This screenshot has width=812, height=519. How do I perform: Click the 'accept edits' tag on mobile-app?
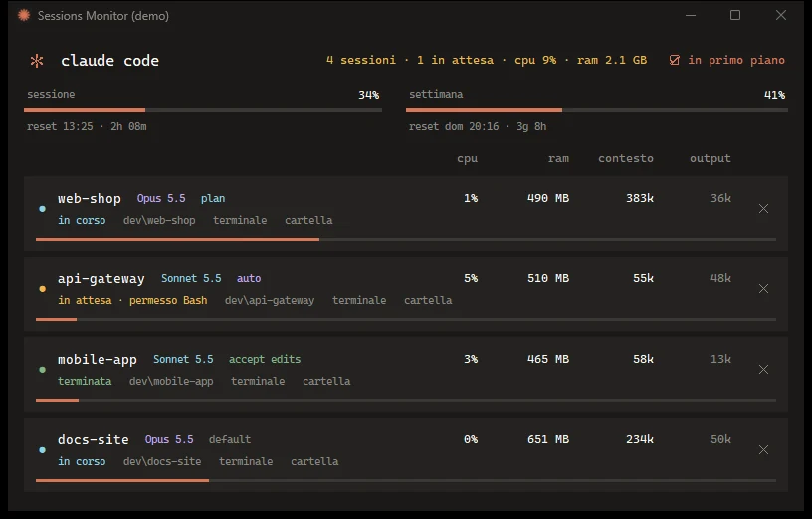pyautogui.click(x=265, y=359)
